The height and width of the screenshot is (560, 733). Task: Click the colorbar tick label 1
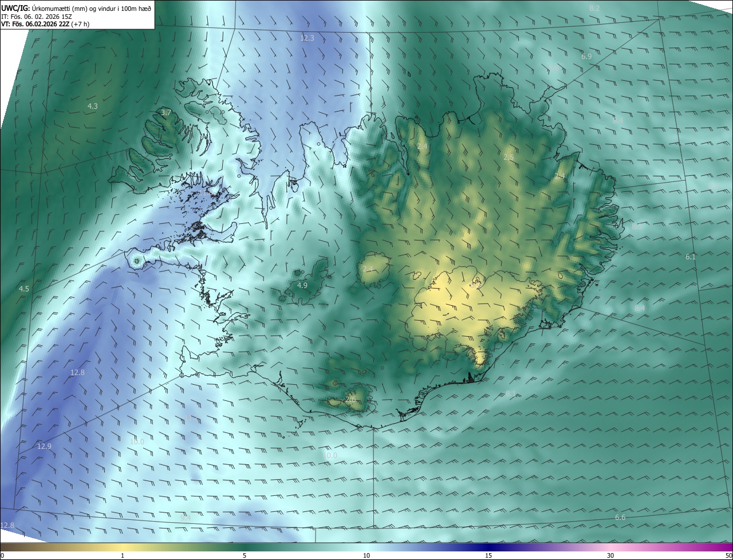coord(123,555)
